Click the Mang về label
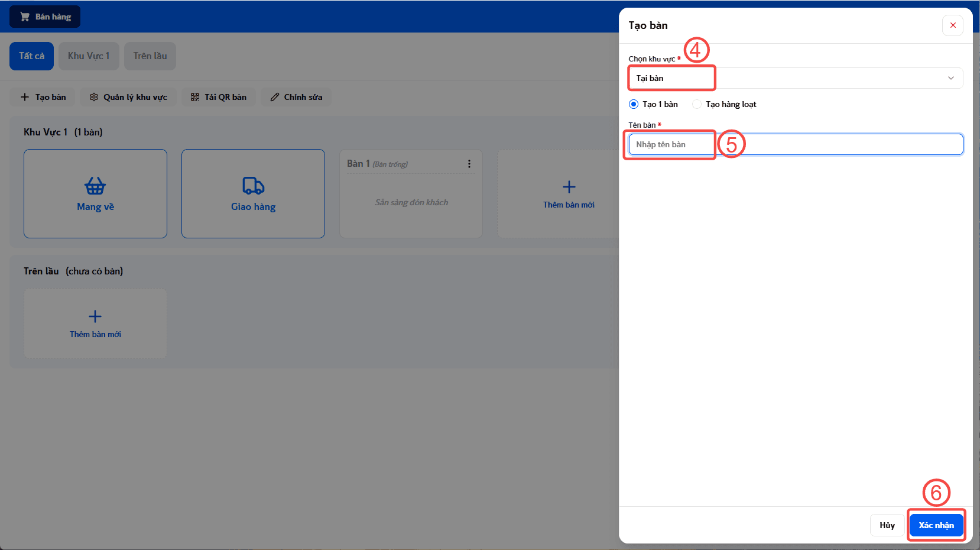 [x=95, y=206]
